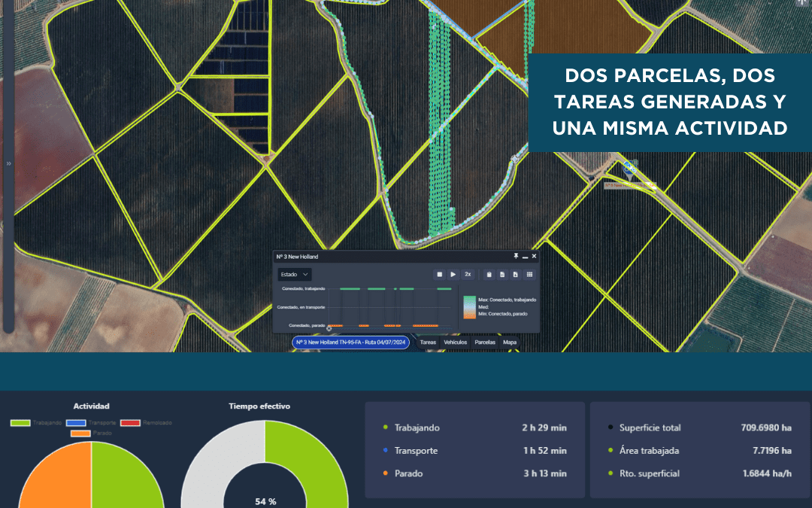Change playback speed with 2x button
Image resolution: width=812 pixels, height=508 pixels.
tap(468, 274)
